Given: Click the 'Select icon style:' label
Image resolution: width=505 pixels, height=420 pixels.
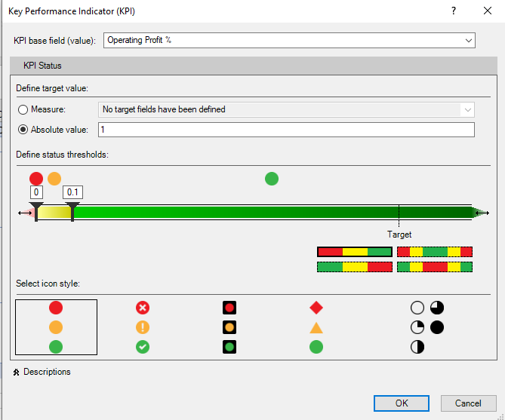Looking at the screenshot, I should (48, 284).
